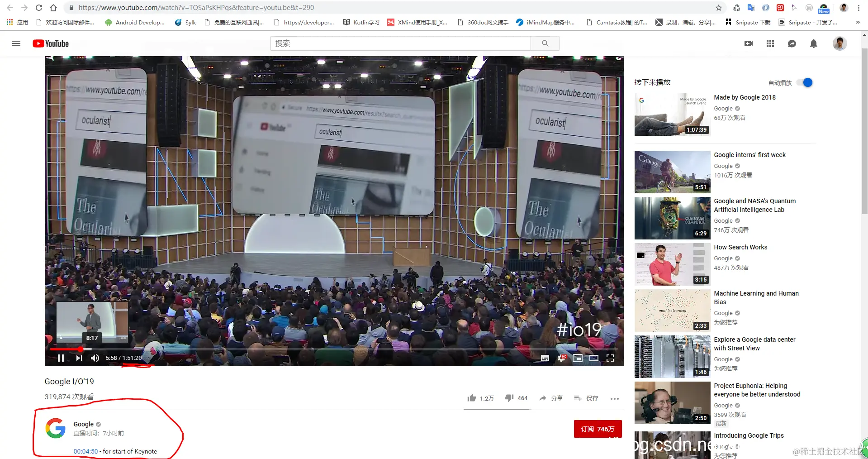This screenshot has height=459, width=868.
Task: Open more actions three-dot menu
Action: [614, 399]
